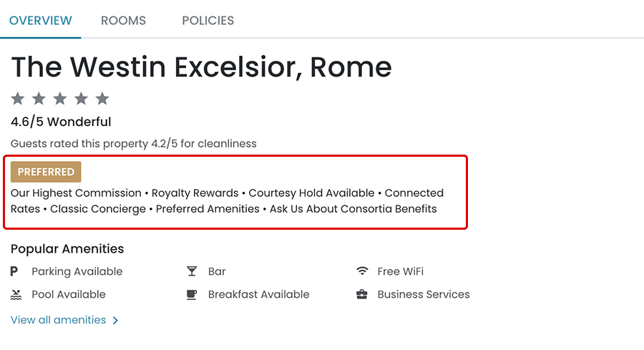
Task: Click the Parking Available P icon
Action: [14, 271]
